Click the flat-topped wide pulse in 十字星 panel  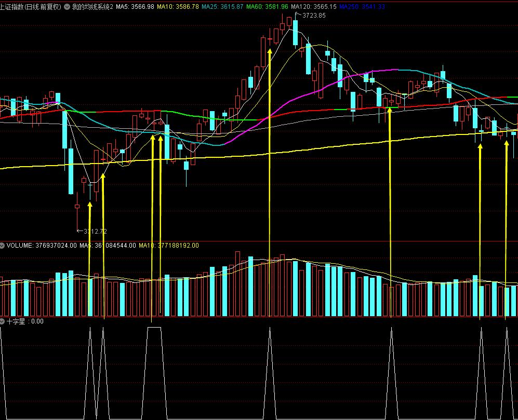(x=154, y=328)
